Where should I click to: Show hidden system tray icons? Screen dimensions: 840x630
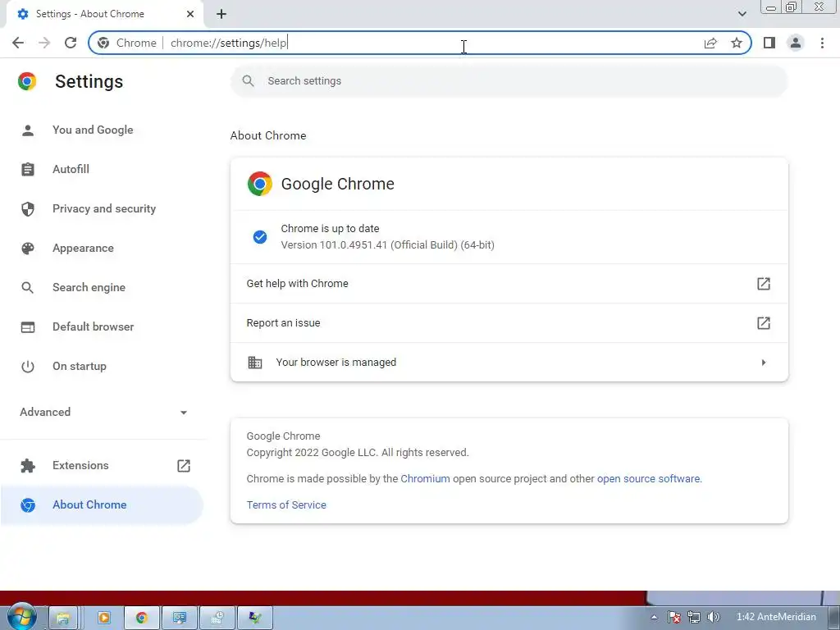coord(654,617)
